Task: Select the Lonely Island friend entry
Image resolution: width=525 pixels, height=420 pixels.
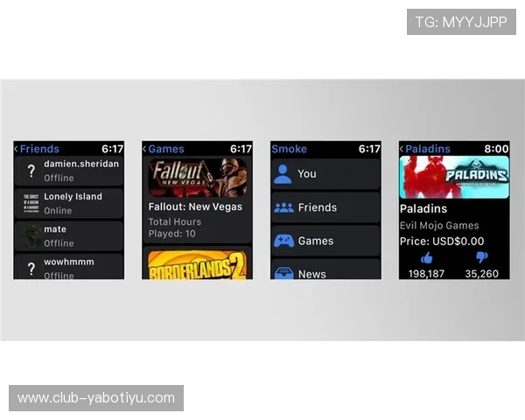Action: point(68,203)
